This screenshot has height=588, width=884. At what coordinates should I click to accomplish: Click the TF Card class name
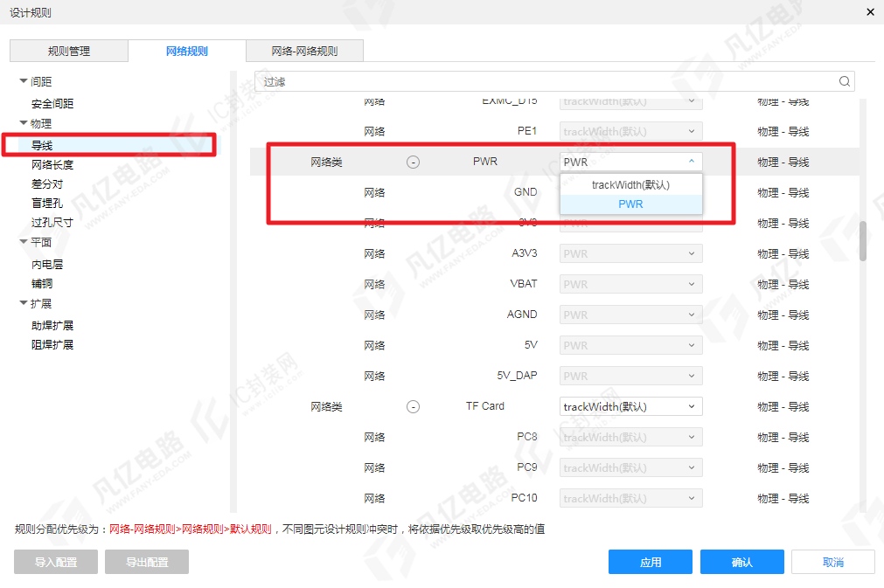coord(485,406)
